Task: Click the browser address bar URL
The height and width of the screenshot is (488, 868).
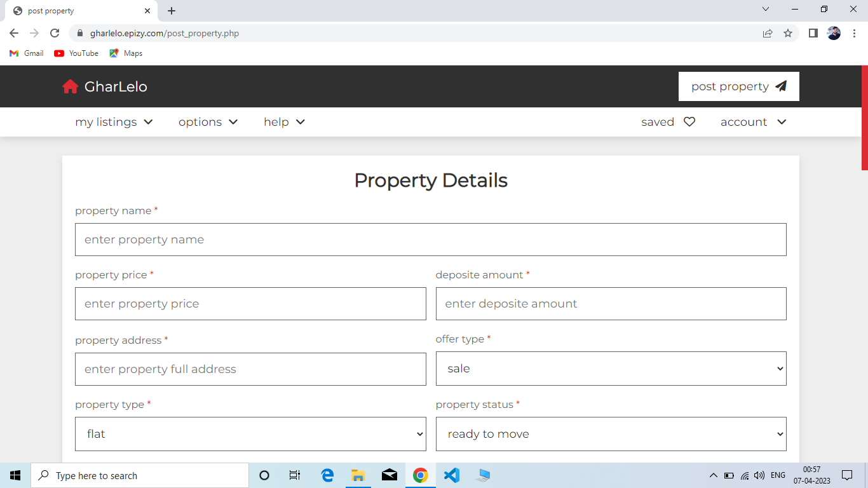Action: [x=165, y=33]
